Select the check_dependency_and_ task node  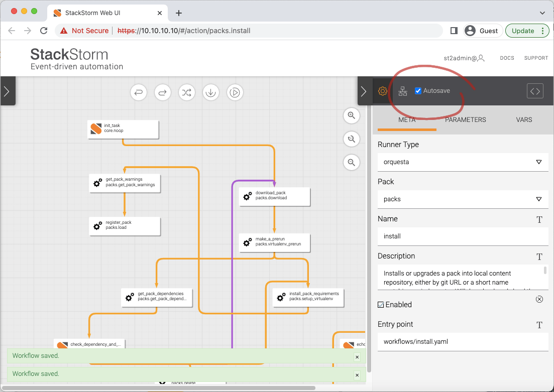89,344
